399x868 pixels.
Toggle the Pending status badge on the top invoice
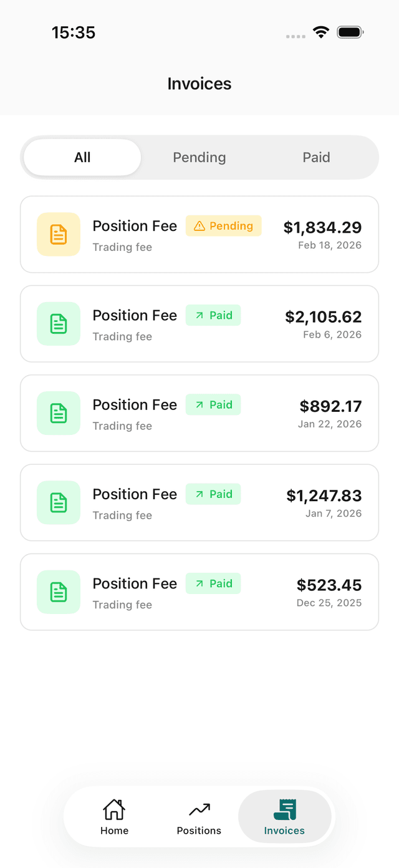[223, 225]
